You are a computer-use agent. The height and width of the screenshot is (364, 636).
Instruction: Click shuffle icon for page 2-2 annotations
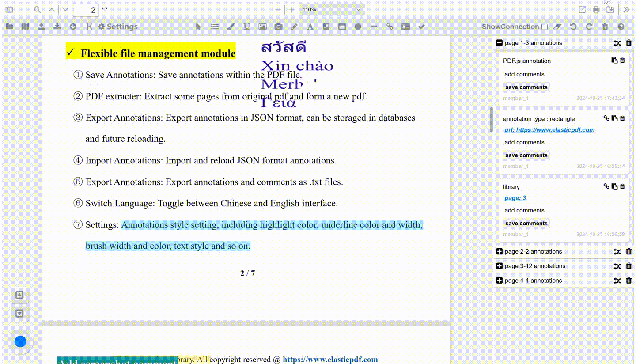pyautogui.click(x=617, y=251)
